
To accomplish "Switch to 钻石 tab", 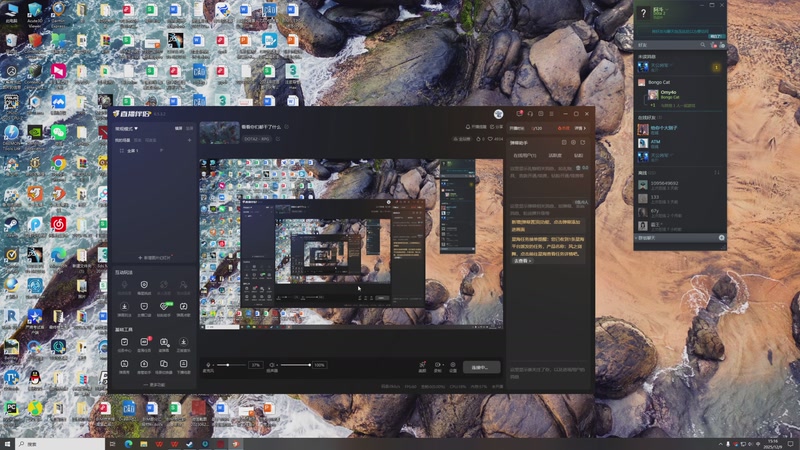I will (x=579, y=155).
